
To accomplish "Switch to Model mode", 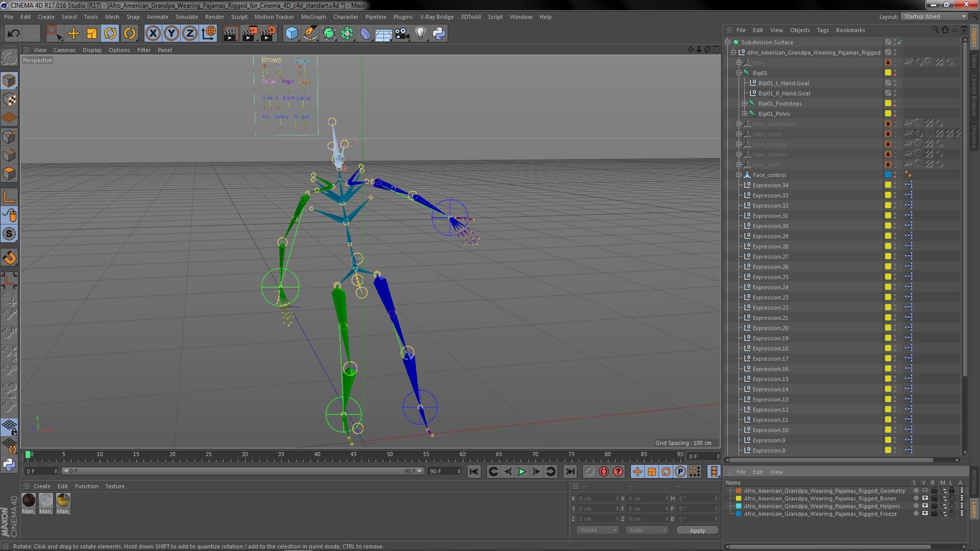I will (x=9, y=81).
